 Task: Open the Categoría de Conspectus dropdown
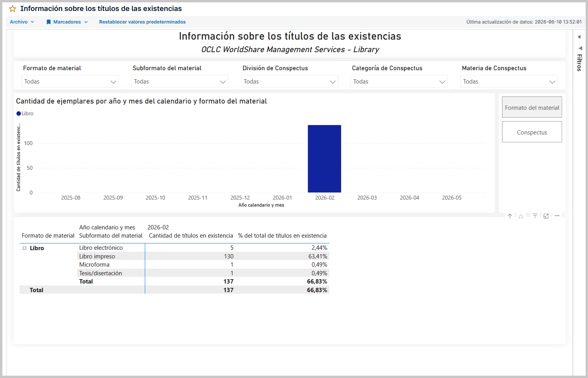399,82
